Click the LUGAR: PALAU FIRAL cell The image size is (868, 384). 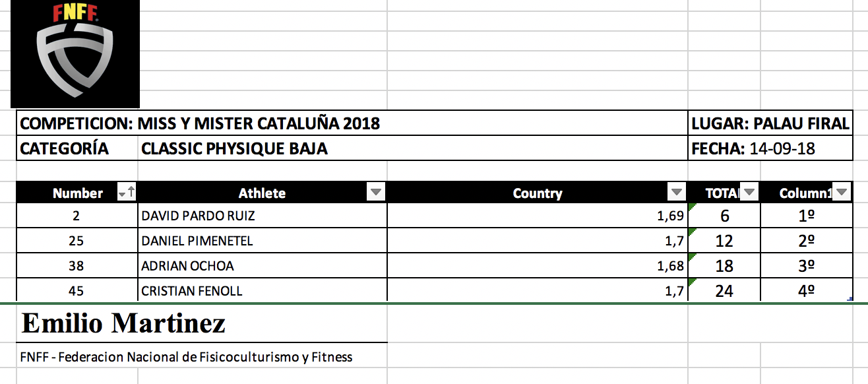770,123
